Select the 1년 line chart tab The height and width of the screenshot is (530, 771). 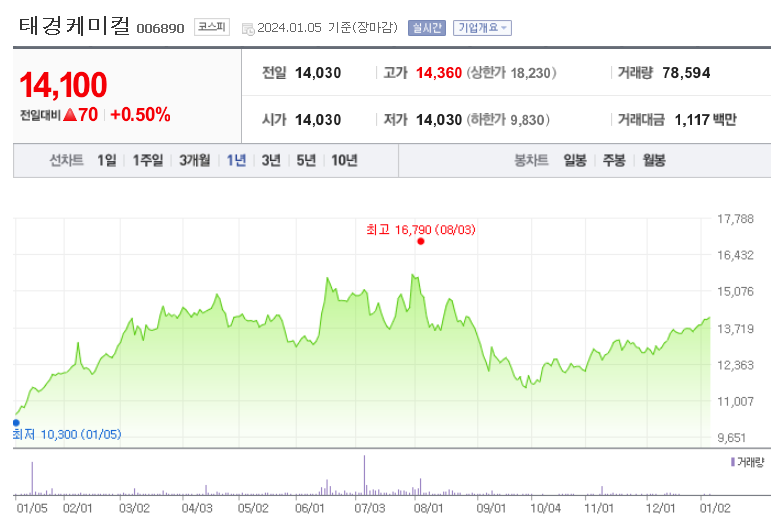click(236, 160)
